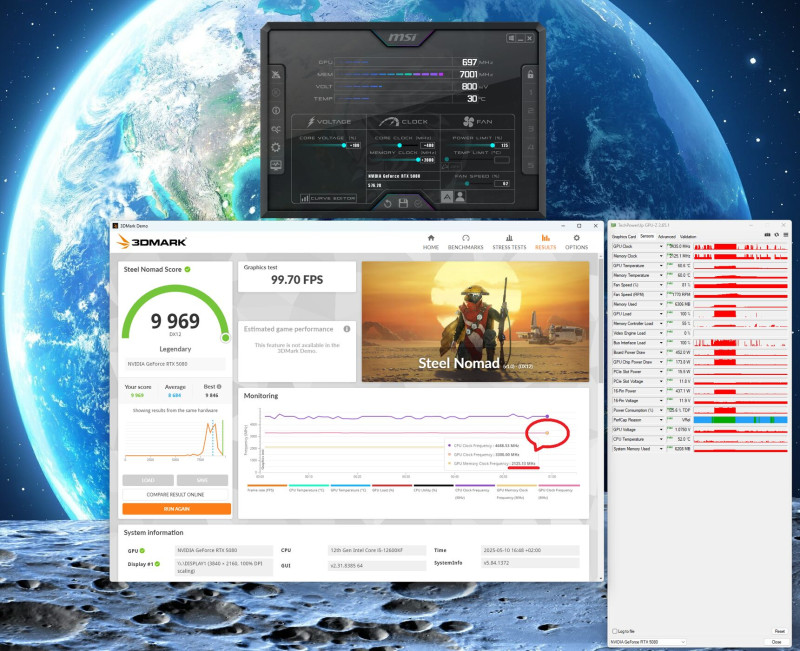Click the Fan Speed slider handle
800x651 pixels.
(467, 184)
